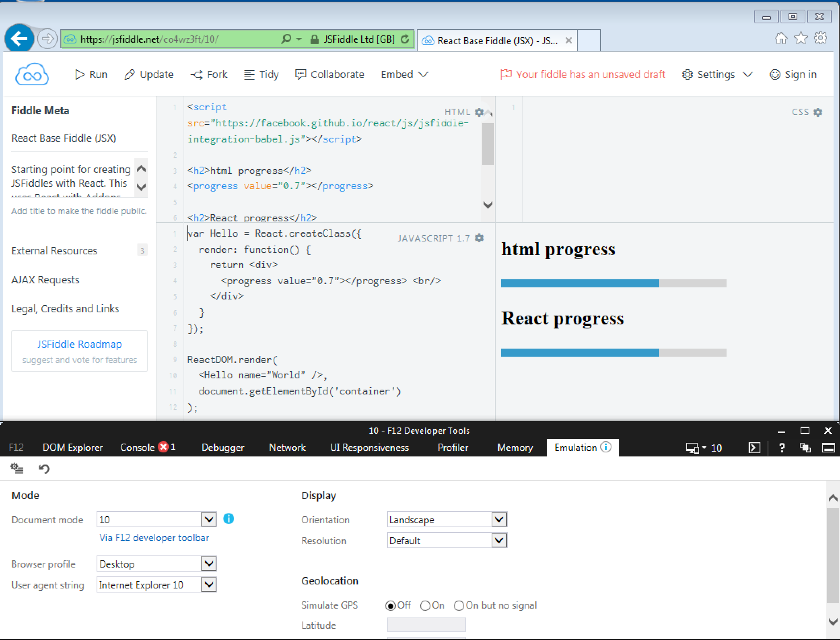This screenshot has height=640, width=840.
Task: Open JavaScript panel gear settings
Action: (x=479, y=238)
